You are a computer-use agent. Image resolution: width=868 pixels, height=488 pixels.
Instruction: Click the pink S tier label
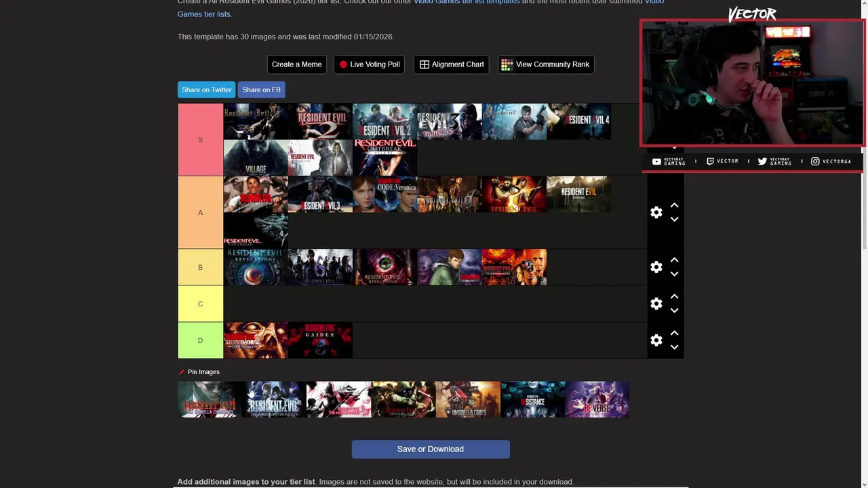(200, 140)
